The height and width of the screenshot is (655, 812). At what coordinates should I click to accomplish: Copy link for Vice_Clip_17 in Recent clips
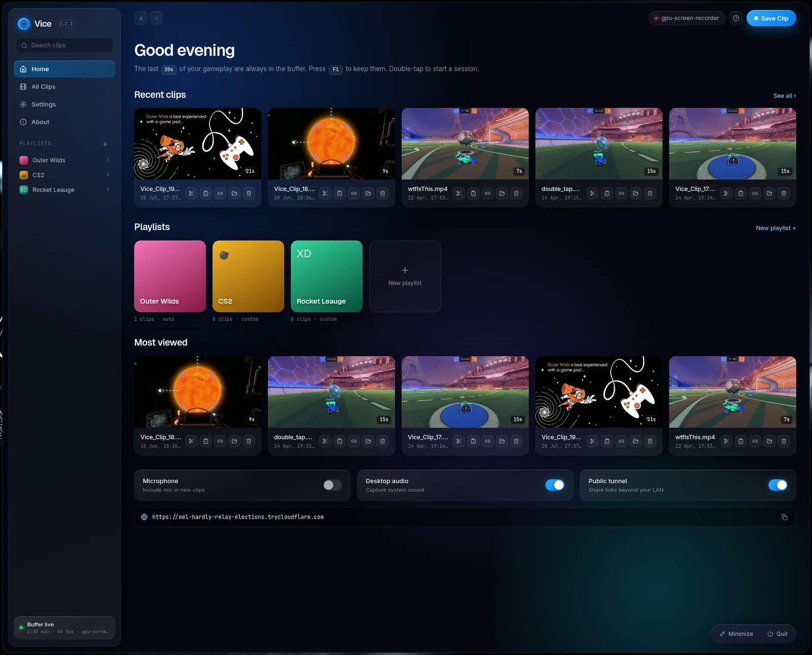point(755,193)
